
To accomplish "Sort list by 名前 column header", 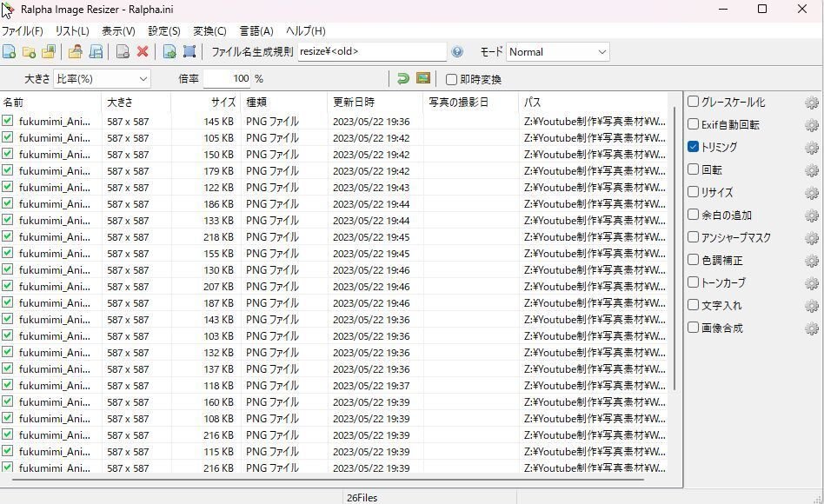I will tap(50, 102).
